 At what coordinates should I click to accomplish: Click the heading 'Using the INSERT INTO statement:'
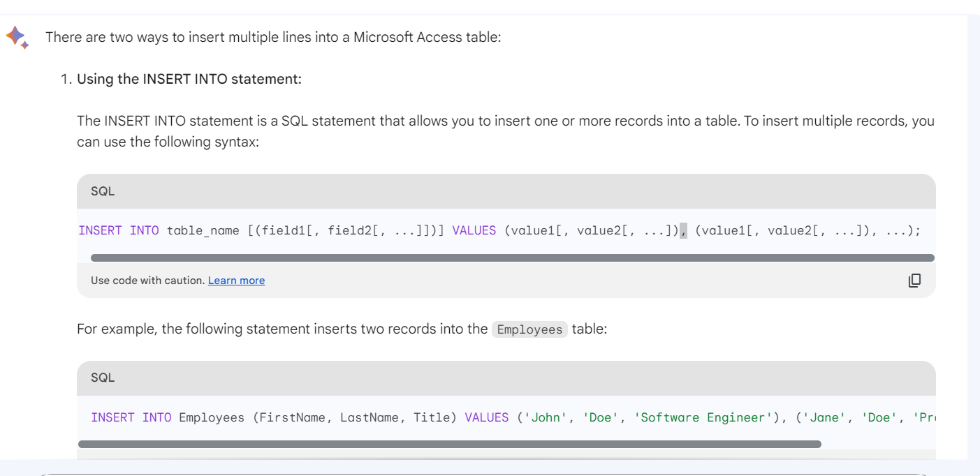[189, 79]
